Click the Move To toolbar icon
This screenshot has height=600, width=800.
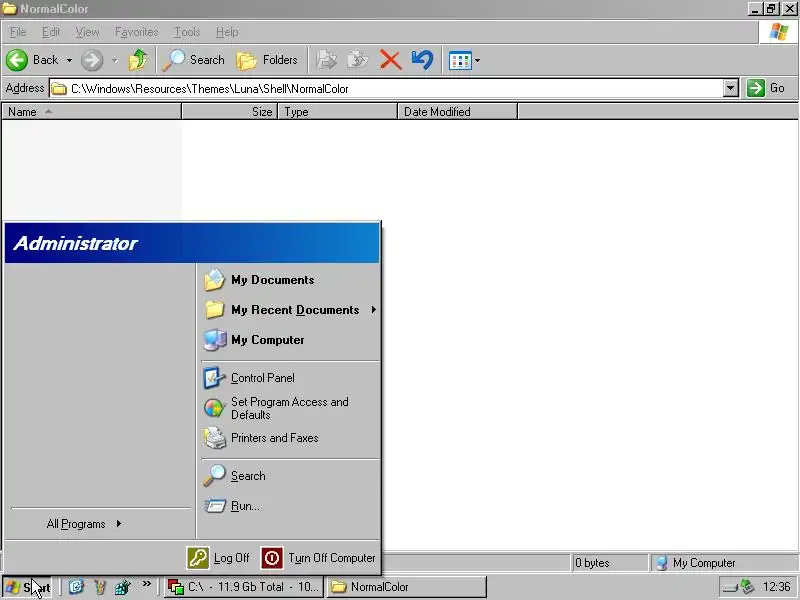click(327, 60)
